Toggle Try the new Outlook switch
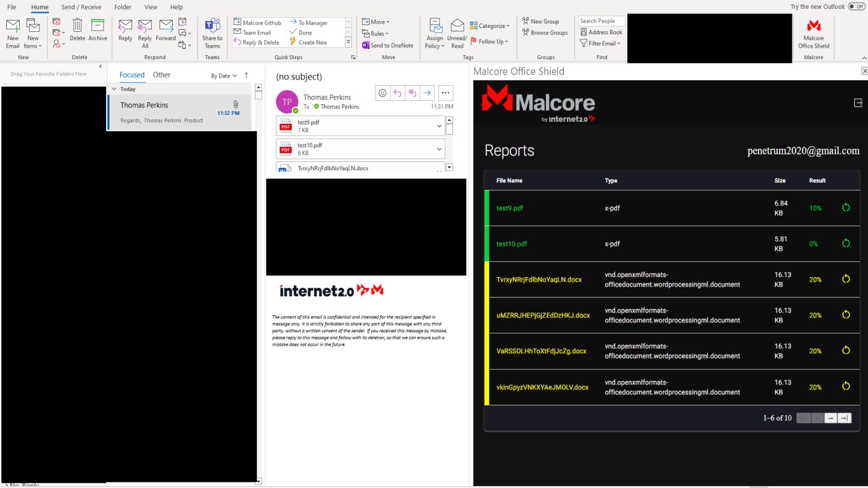 tap(856, 6)
